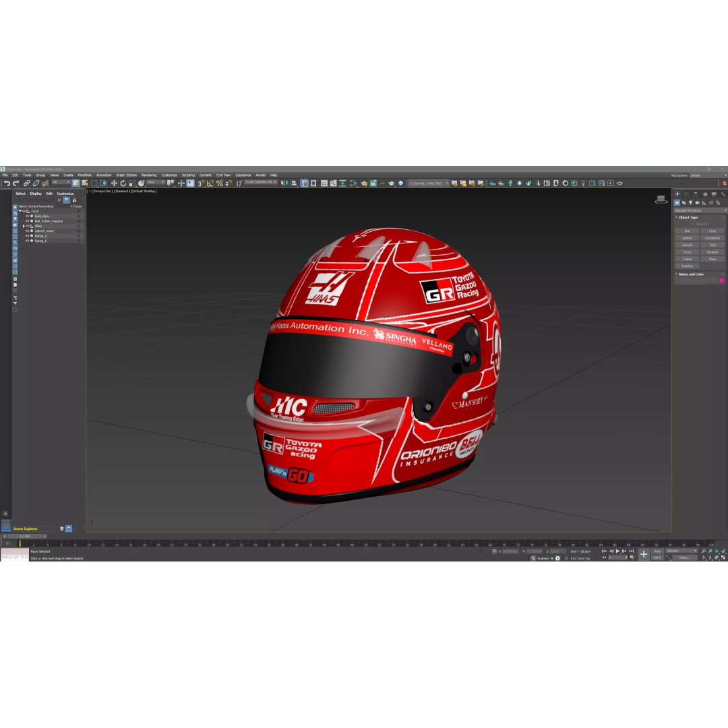
Task: Collapse the Ocon root tree arrow
Action: pyautogui.click(x=20, y=211)
